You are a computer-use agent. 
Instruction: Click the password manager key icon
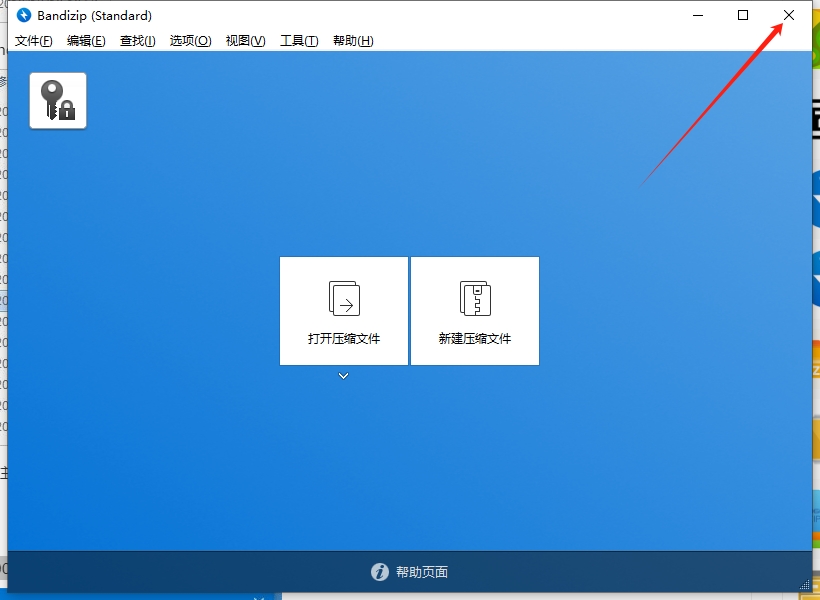click(x=58, y=100)
